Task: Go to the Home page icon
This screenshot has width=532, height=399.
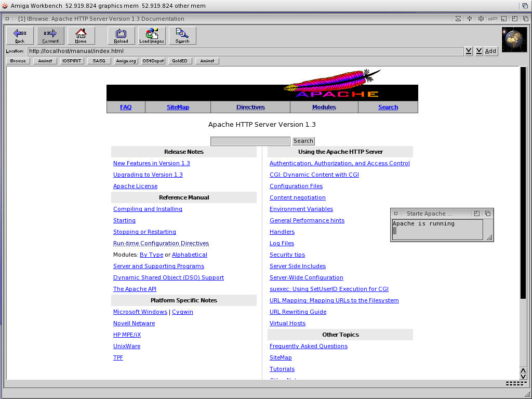Action: pyautogui.click(x=81, y=35)
